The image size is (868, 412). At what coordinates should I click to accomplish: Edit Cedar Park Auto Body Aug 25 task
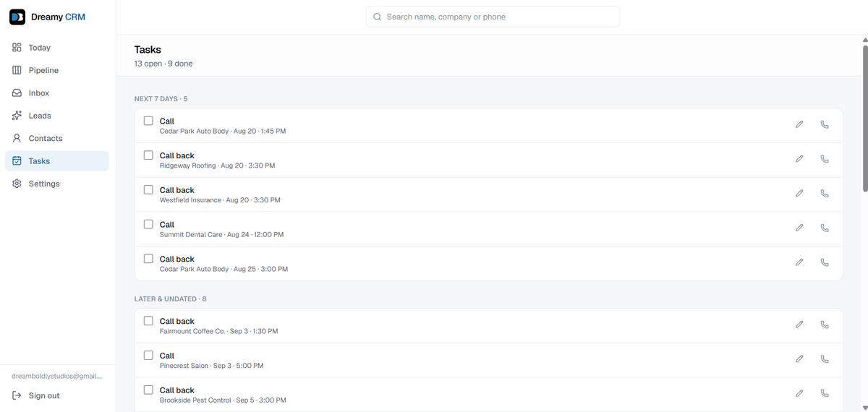click(799, 262)
